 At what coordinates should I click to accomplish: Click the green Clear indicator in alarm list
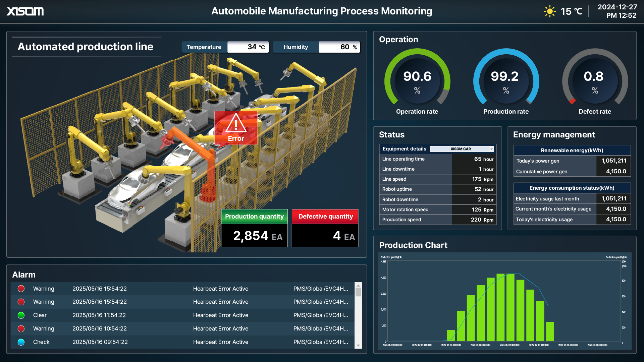(21, 315)
